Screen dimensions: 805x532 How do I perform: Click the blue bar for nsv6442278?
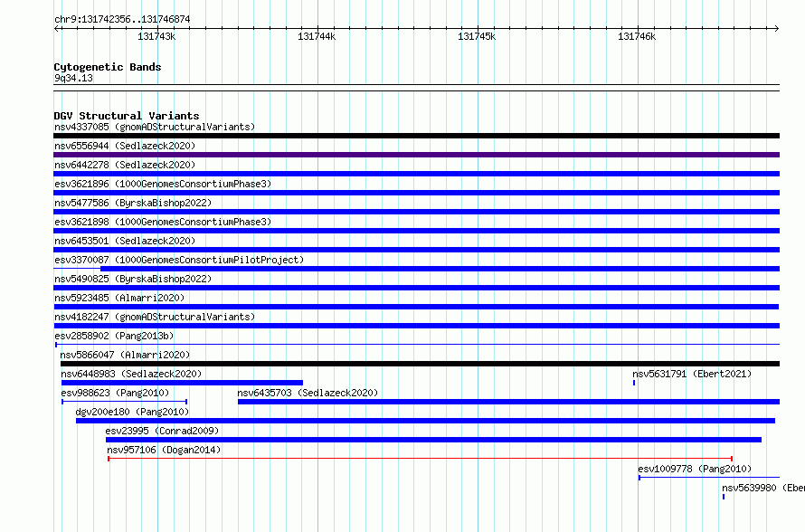(416, 174)
